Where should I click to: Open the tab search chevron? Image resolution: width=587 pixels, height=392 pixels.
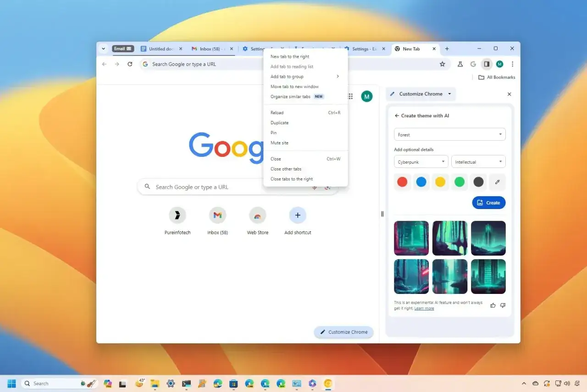click(103, 49)
